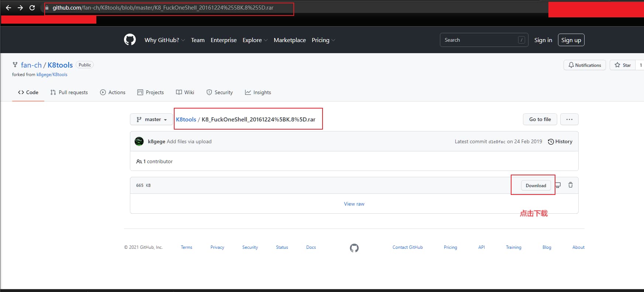Click the 665 KB file size text
The width and height of the screenshot is (644, 292).
tap(144, 185)
